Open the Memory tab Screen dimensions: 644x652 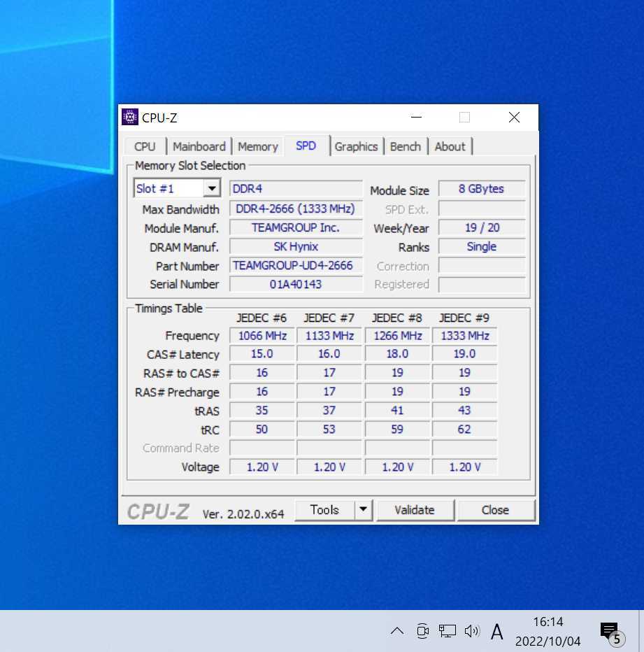click(x=258, y=146)
